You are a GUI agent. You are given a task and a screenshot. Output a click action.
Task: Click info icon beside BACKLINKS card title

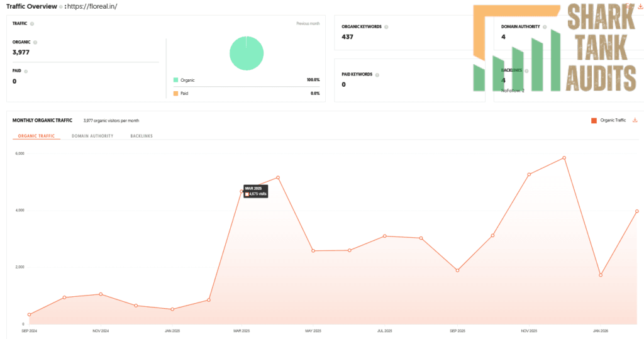point(526,71)
